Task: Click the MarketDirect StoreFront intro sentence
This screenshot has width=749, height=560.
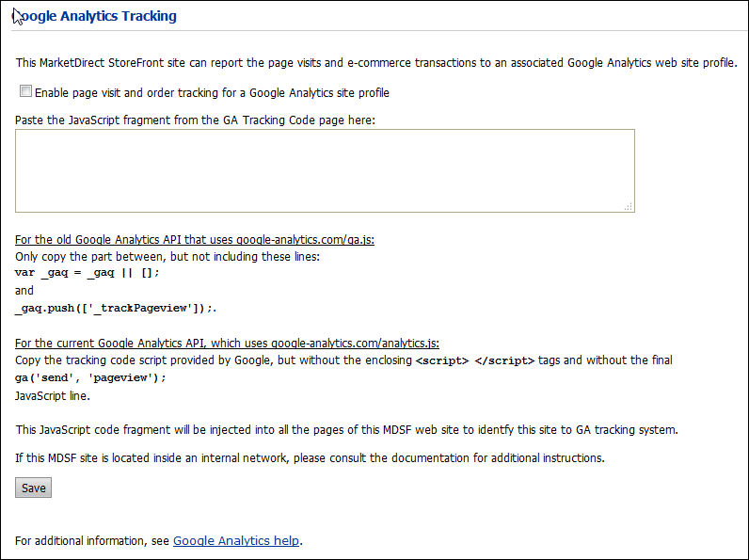Action: coord(376,63)
